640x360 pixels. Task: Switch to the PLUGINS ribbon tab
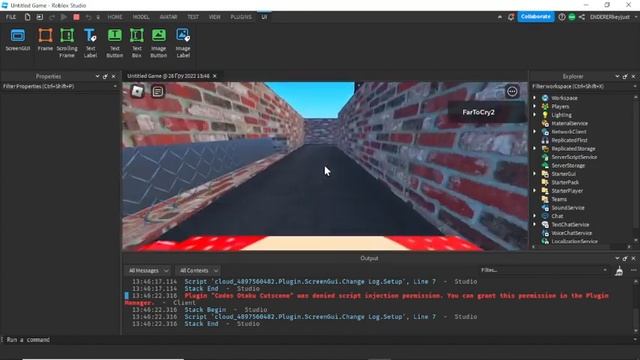(241, 17)
